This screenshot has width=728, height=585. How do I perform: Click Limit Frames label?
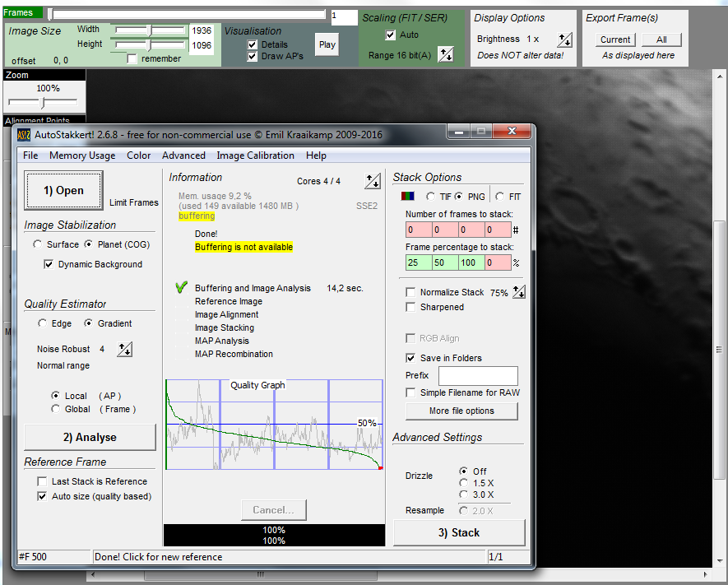[x=134, y=202]
